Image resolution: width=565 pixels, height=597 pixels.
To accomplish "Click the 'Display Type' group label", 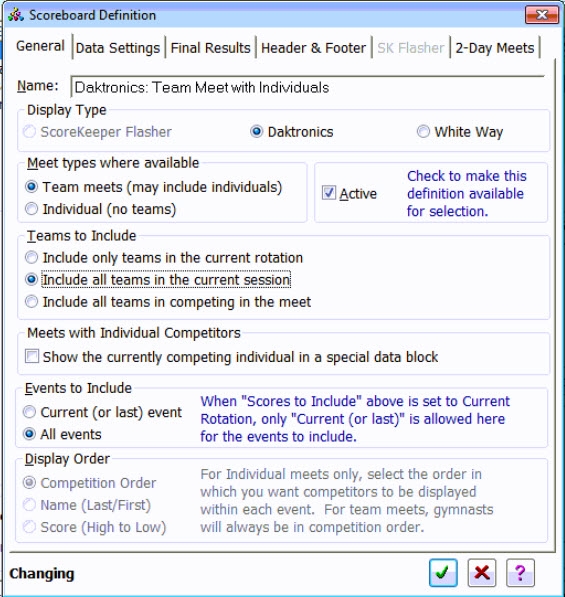I will tap(67, 110).
